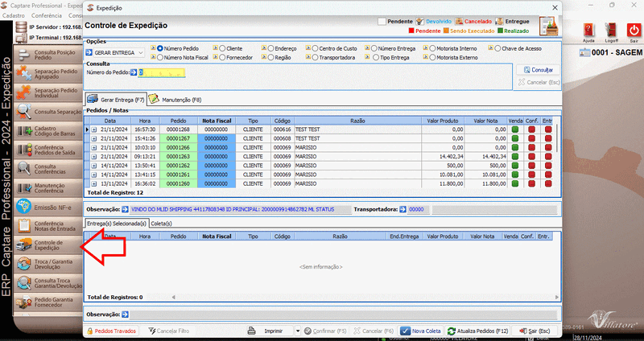The height and width of the screenshot is (341, 644).
Task: Expand row of pedido 00001262
Action: click(94, 166)
